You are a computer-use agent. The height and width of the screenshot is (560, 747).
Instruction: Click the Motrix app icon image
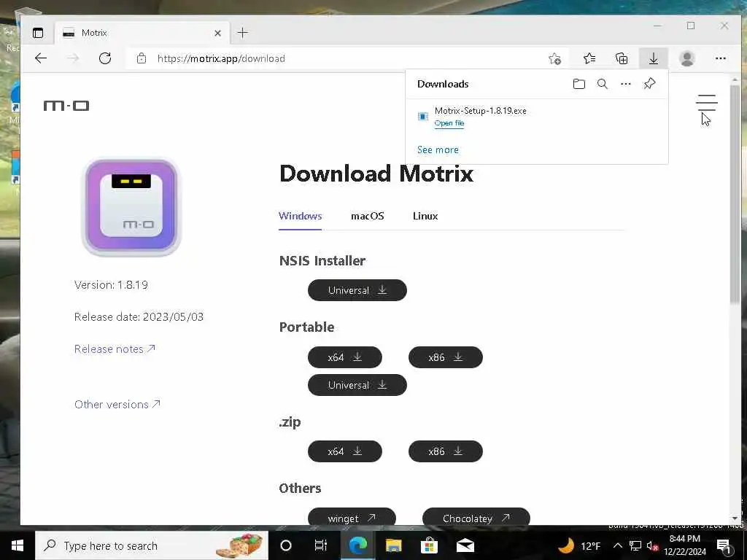(x=131, y=206)
